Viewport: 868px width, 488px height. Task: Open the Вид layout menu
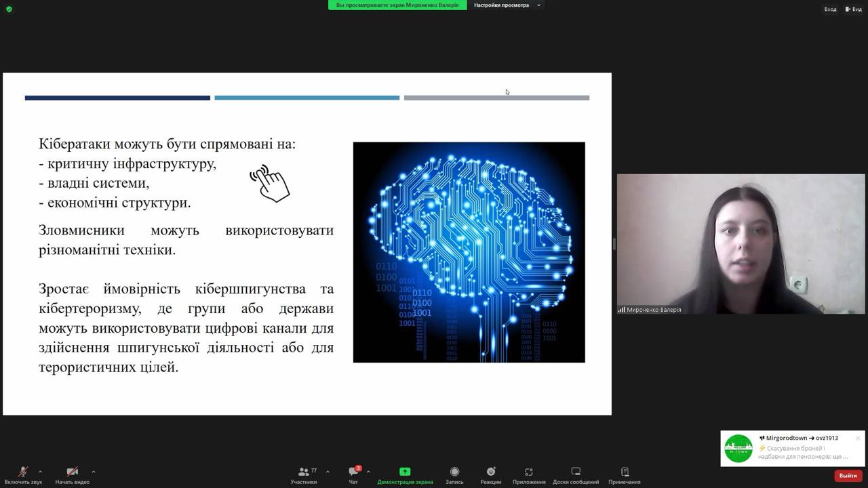pos(853,9)
